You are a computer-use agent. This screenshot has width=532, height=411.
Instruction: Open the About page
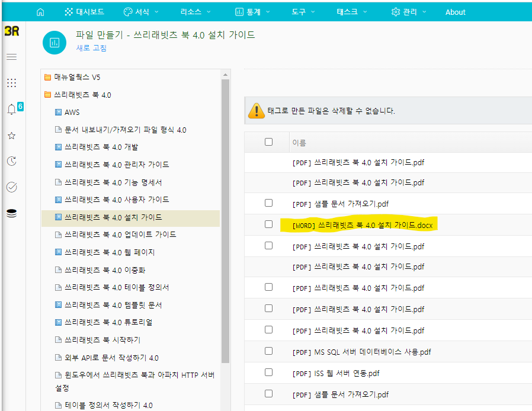pyautogui.click(x=456, y=12)
